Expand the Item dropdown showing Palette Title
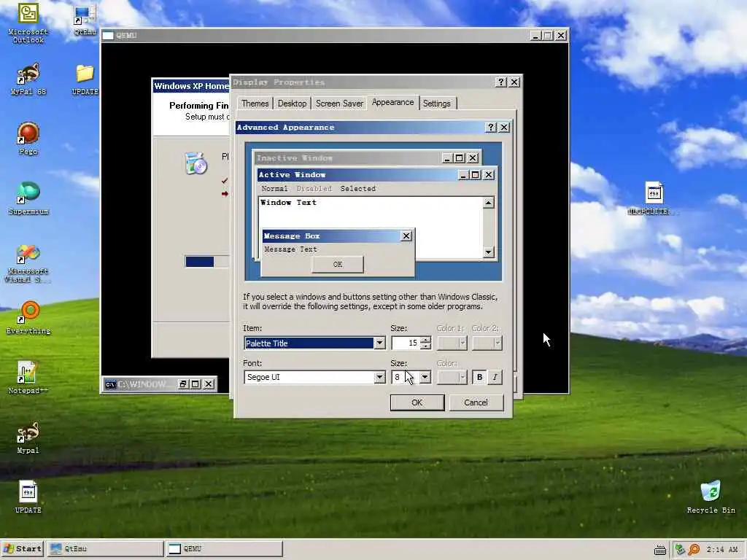The height and width of the screenshot is (560, 747). coord(379,343)
